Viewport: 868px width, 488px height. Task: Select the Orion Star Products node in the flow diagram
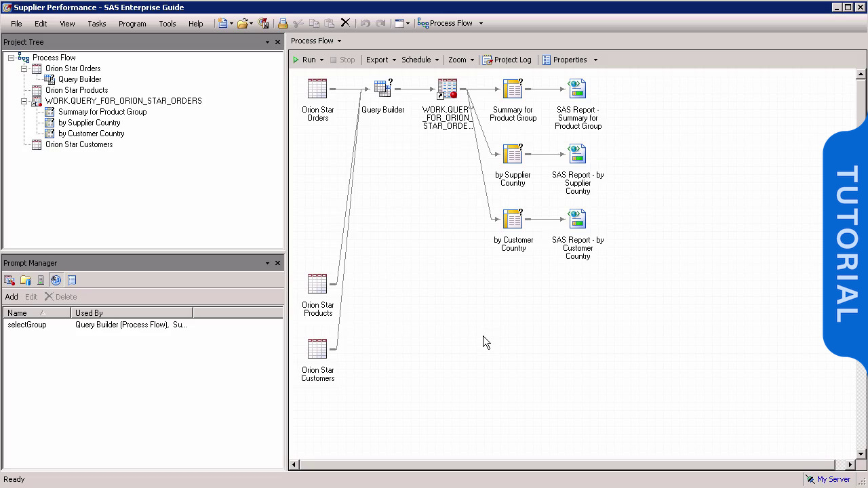coord(317,296)
